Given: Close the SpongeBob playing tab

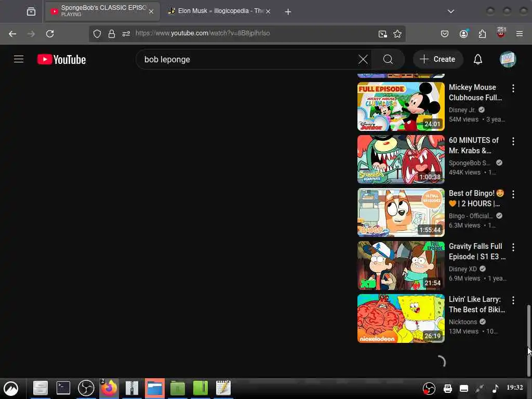Looking at the screenshot, I should tap(151, 11).
